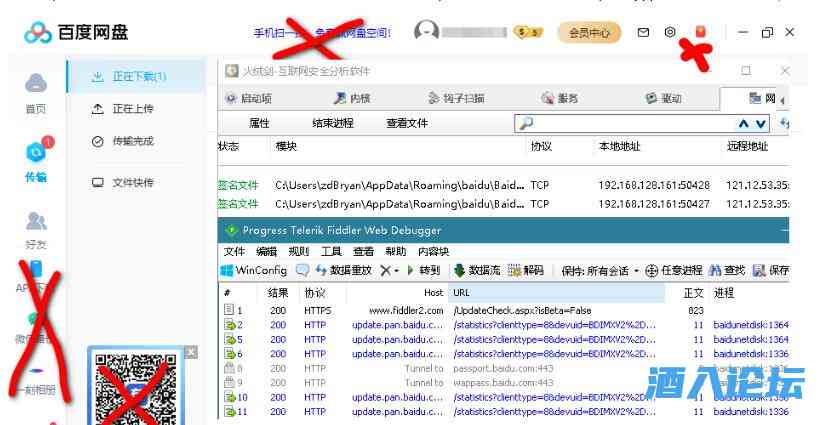Select Fiddler session 8 tunnel to passport.baidu.com
819x425 pixels.
click(x=506, y=369)
